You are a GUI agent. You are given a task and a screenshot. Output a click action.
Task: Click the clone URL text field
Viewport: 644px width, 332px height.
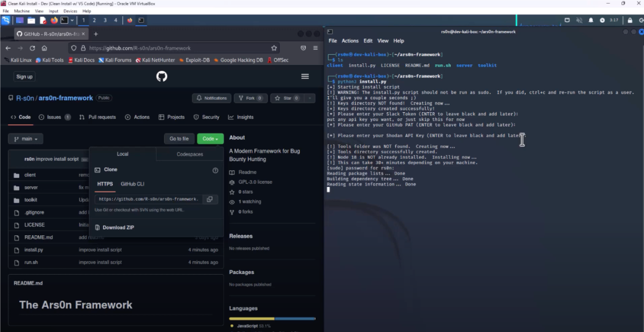(x=148, y=199)
